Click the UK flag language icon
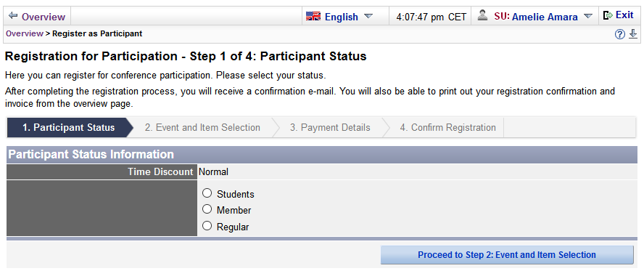 313,17
